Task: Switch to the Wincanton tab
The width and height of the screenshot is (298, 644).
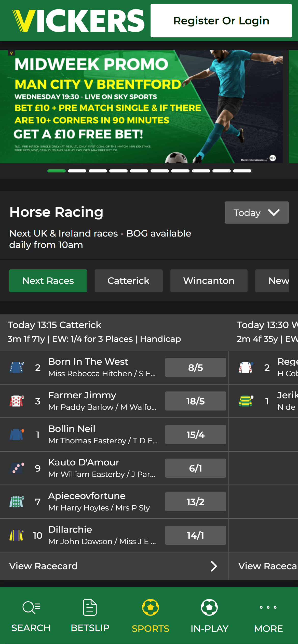Action: [209, 281]
